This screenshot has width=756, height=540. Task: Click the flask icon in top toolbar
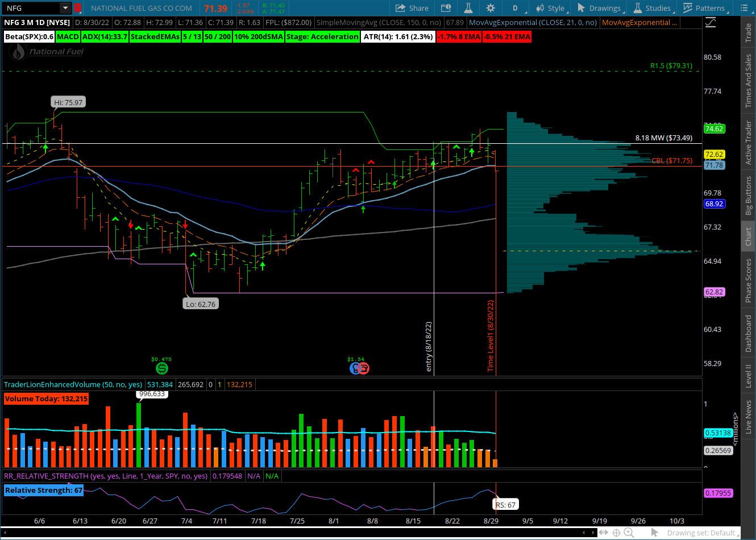click(468, 8)
